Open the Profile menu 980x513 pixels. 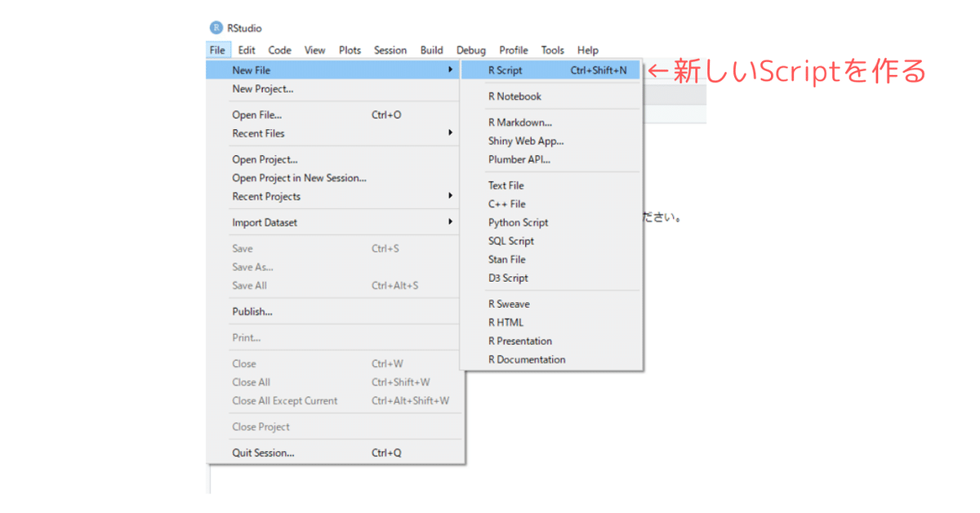(x=514, y=50)
